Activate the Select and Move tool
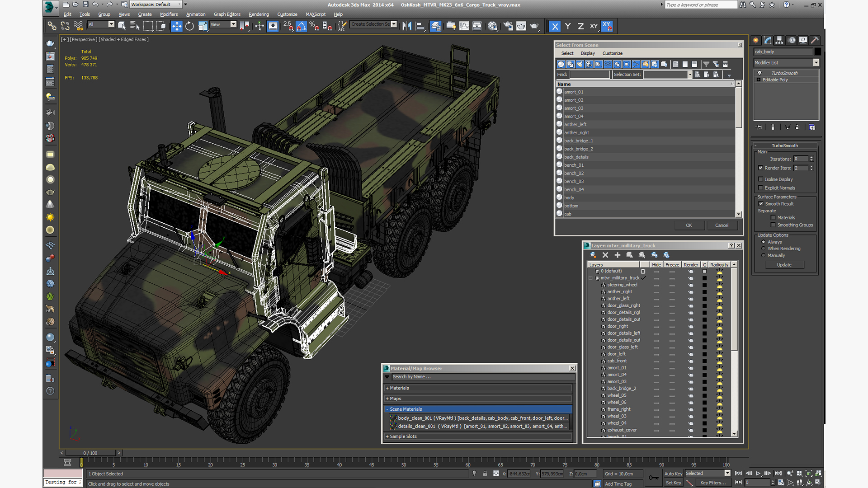The width and height of the screenshot is (868, 488). coord(177,26)
